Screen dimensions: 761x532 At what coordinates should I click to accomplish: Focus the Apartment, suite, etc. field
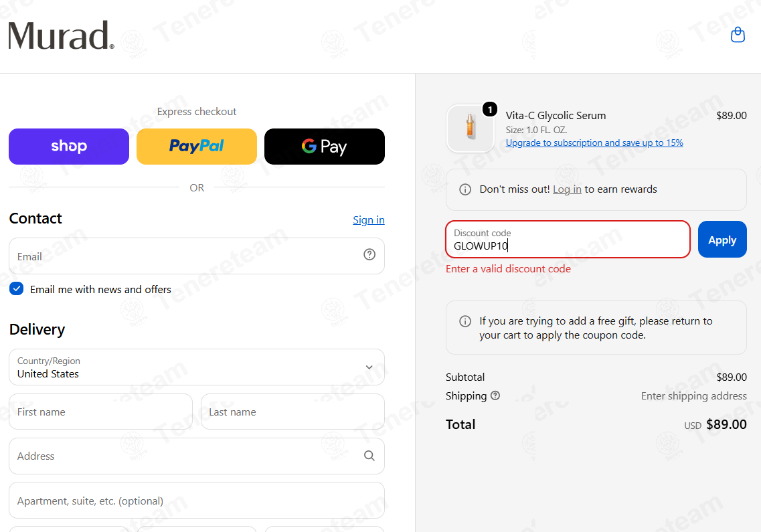pyautogui.click(x=197, y=501)
